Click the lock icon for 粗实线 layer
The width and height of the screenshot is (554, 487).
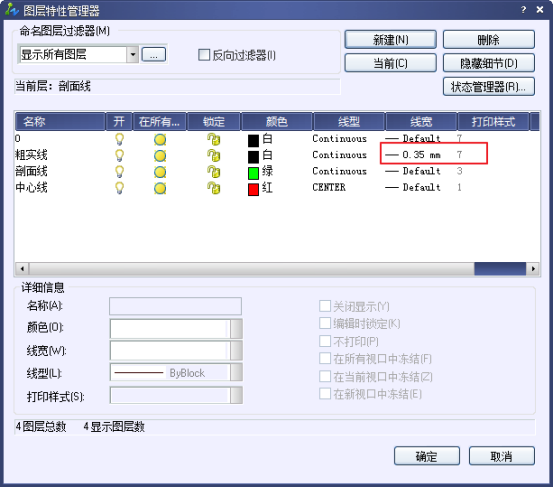pos(213,156)
